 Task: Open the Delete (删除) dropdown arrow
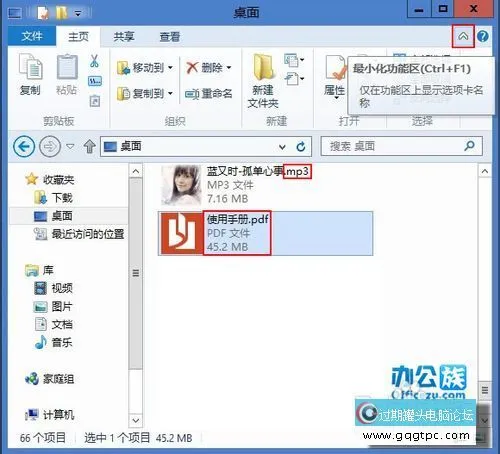pos(229,68)
